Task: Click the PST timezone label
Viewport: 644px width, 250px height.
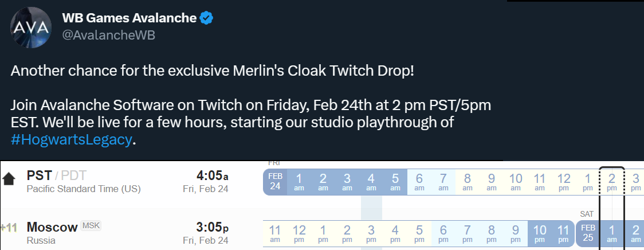Action: coord(40,175)
